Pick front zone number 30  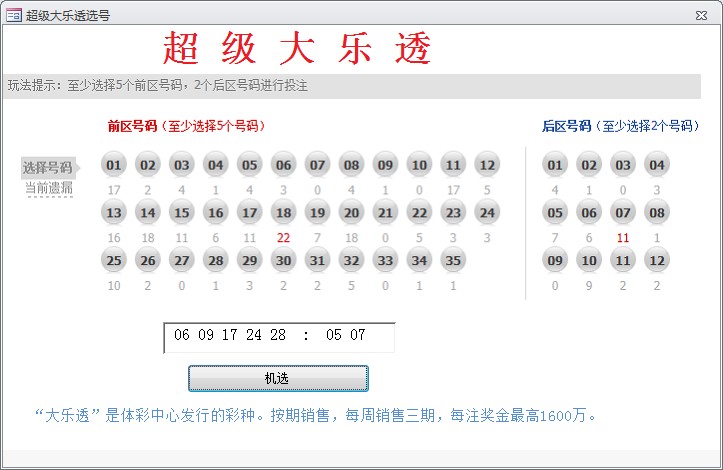click(284, 260)
